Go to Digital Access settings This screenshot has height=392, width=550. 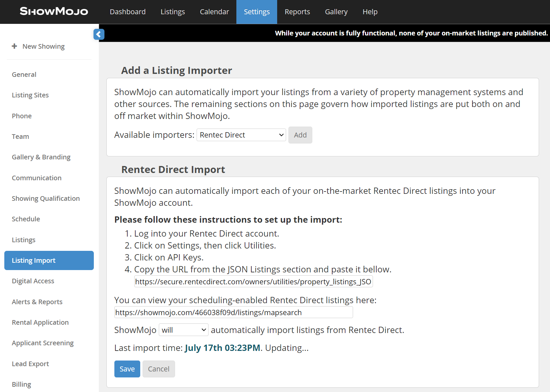coord(33,281)
